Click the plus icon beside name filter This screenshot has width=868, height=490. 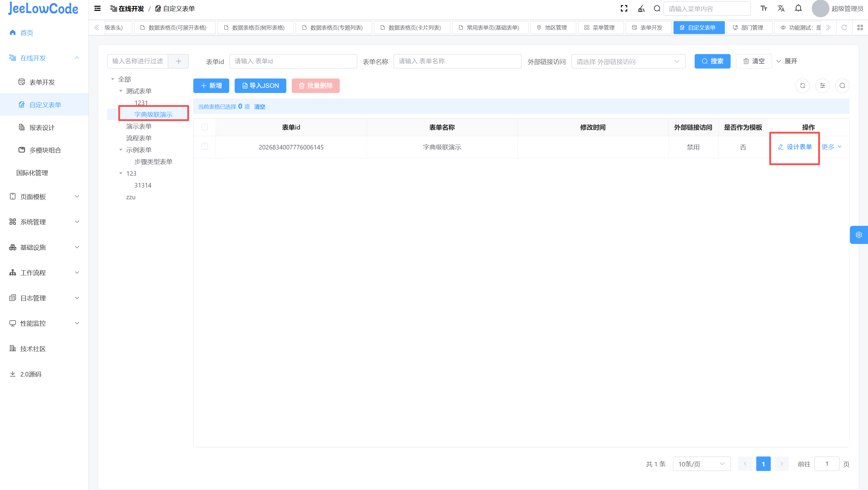(x=178, y=61)
